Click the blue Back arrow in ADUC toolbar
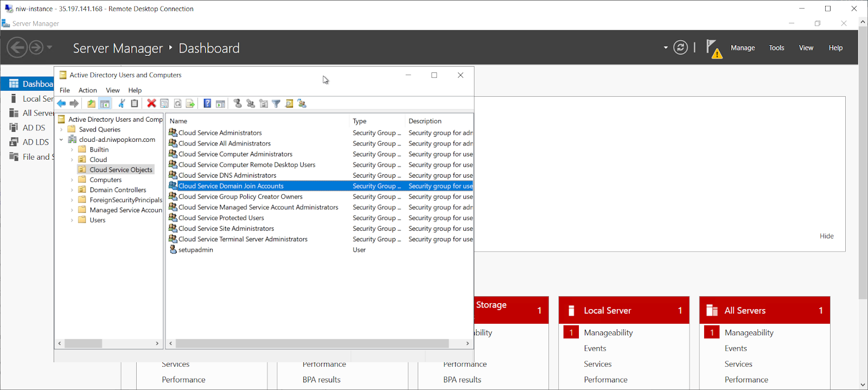This screenshot has width=868, height=390. tap(61, 103)
